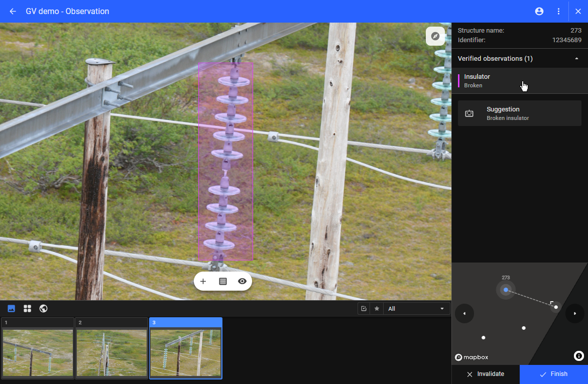Select the single image view icon
This screenshot has width=588, height=384.
12,309
